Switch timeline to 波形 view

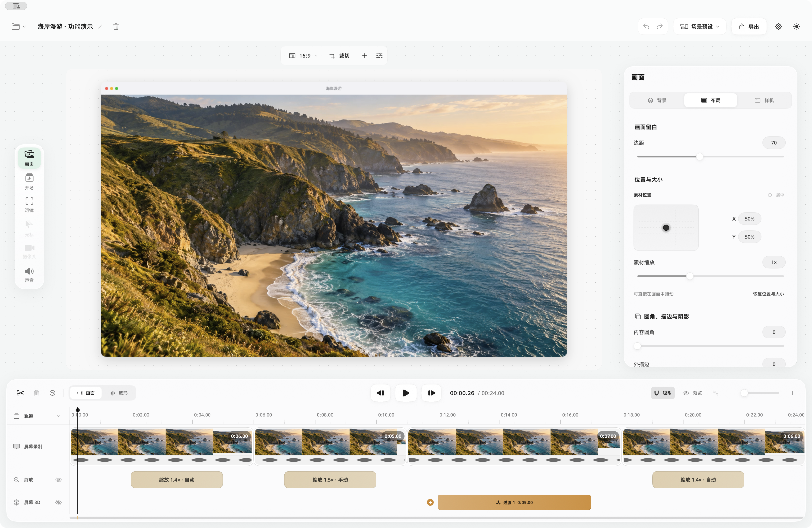[x=119, y=393]
